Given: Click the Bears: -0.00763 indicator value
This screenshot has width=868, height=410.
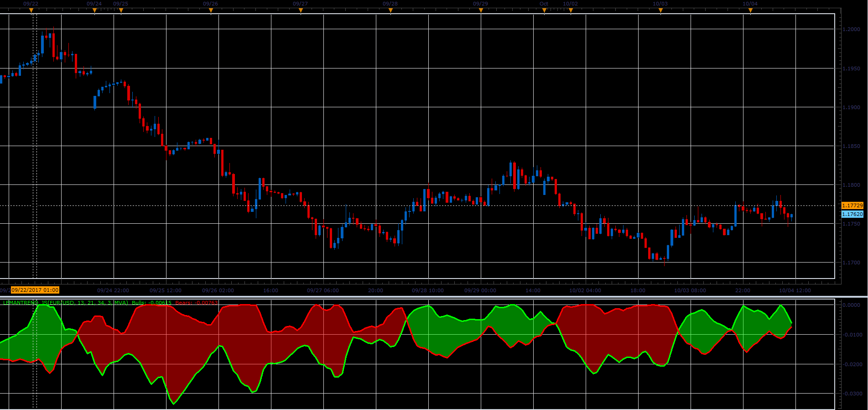Looking at the screenshot, I should [197, 303].
